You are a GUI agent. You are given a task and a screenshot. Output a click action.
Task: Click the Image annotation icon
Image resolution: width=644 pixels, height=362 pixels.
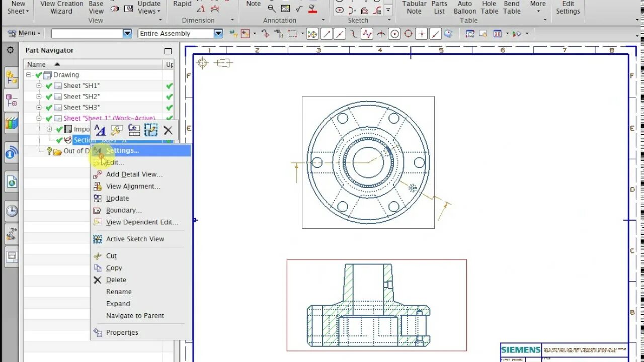(x=285, y=8)
